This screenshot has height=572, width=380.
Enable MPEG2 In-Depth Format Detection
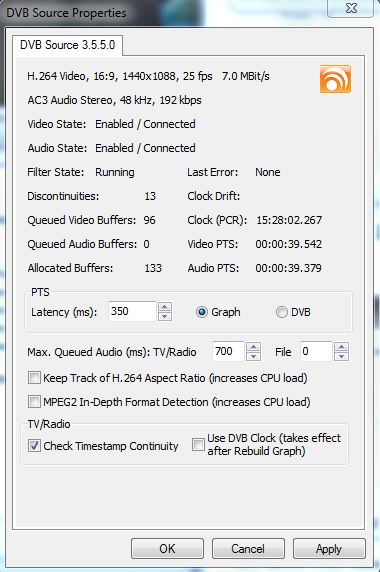click(34, 402)
